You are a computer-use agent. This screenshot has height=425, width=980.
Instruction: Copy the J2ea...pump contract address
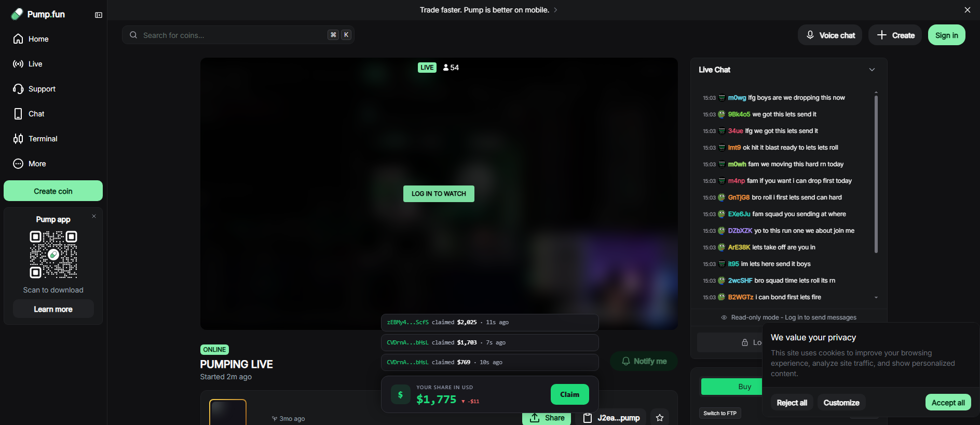point(611,418)
